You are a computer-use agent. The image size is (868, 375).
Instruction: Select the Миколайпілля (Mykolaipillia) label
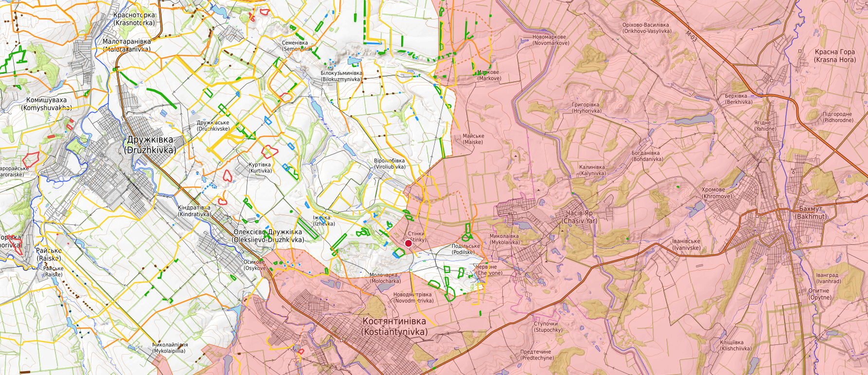[169, 348]
